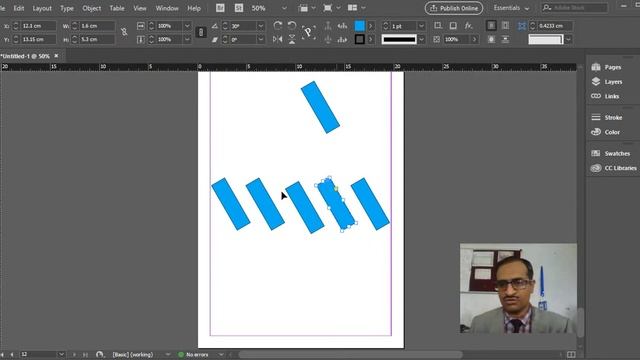Open the scale X percentage dropdown

pos(187,26)
